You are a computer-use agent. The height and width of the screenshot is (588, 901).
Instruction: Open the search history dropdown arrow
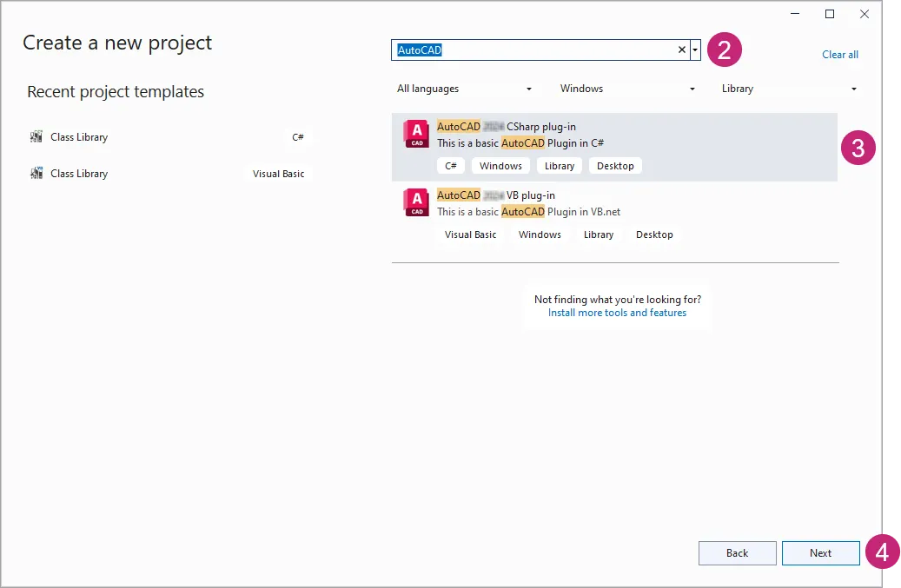pyautogui.click(x=695, y=50)
